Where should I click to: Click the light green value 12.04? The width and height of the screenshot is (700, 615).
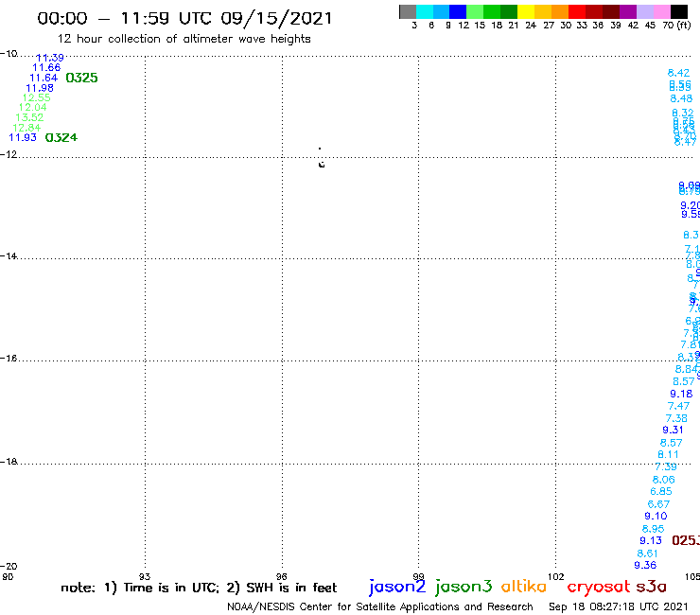32,107
